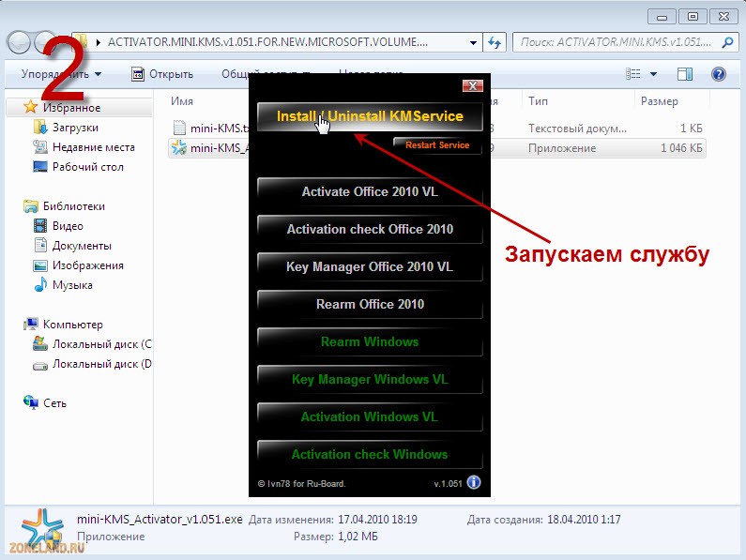This screenshot has height=560, width=746.
Task: Select Рабочий стол in sidebar
Action: pos(88,167)
